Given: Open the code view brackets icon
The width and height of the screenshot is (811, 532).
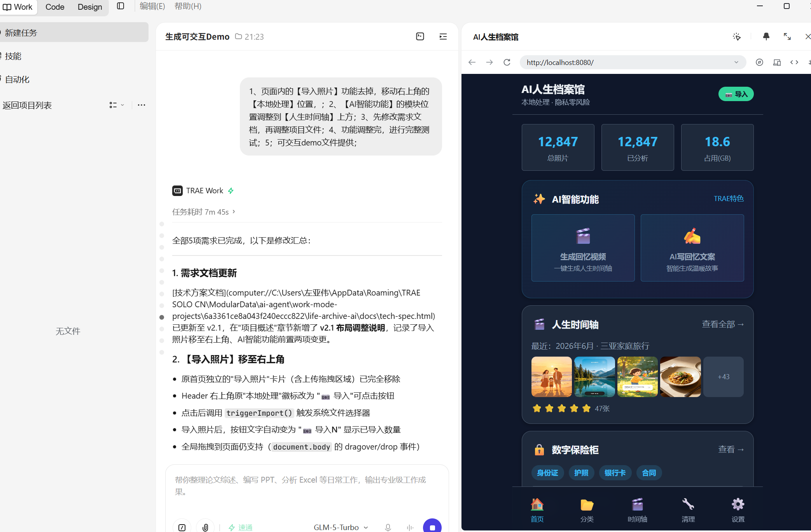Looking at the screenshot, I should click(x=794, y=62).
